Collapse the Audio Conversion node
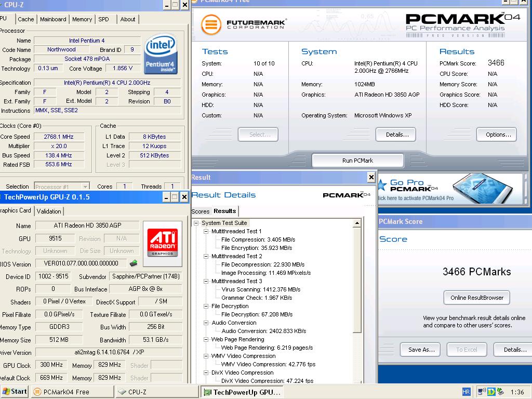This screenshot has width=532, height=399. point(206,323)
